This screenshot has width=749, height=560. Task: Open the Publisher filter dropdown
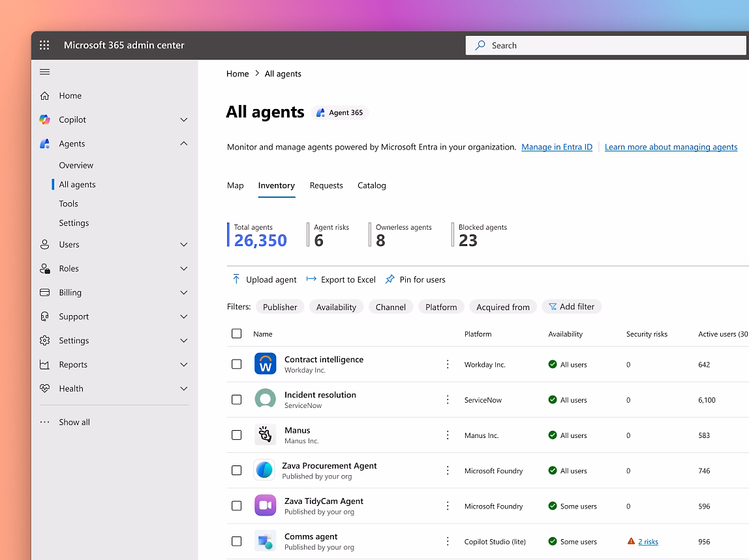280,307
